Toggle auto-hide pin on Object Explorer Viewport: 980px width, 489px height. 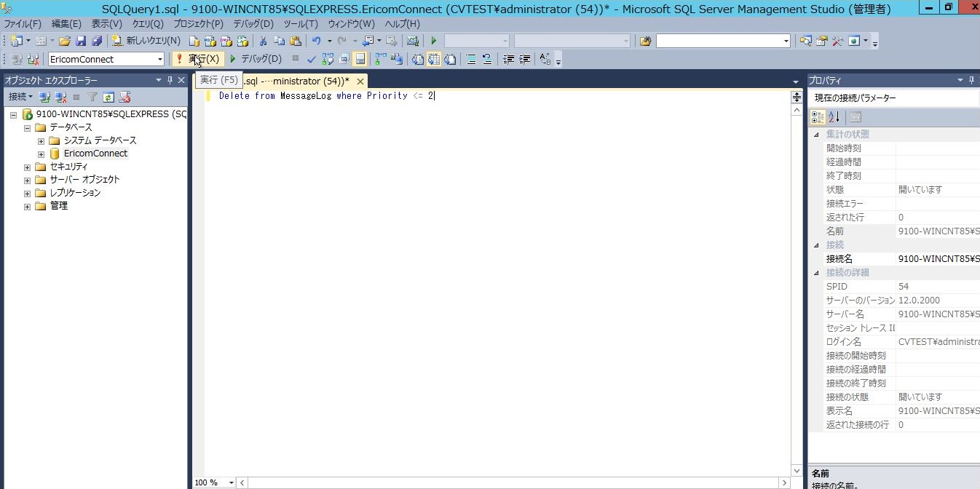170,80
